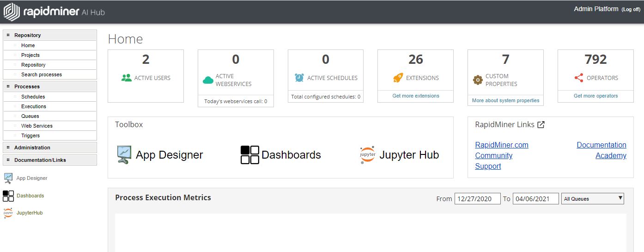
Task: Expand the Administration sidebar section
Action: 50,148
